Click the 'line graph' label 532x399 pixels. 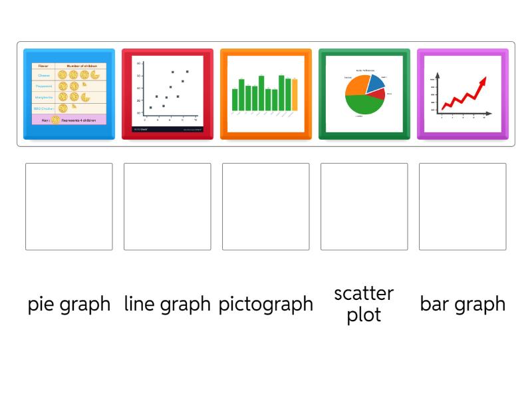point(168,304)
